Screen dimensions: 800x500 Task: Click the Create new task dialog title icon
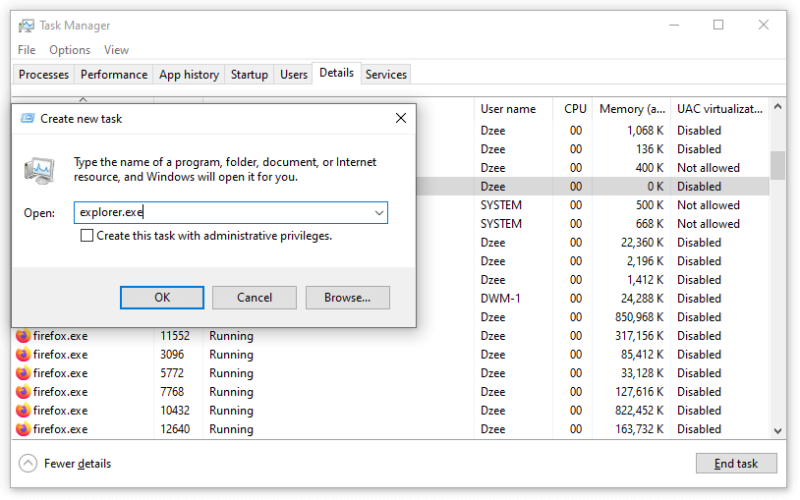coord(27,118)
